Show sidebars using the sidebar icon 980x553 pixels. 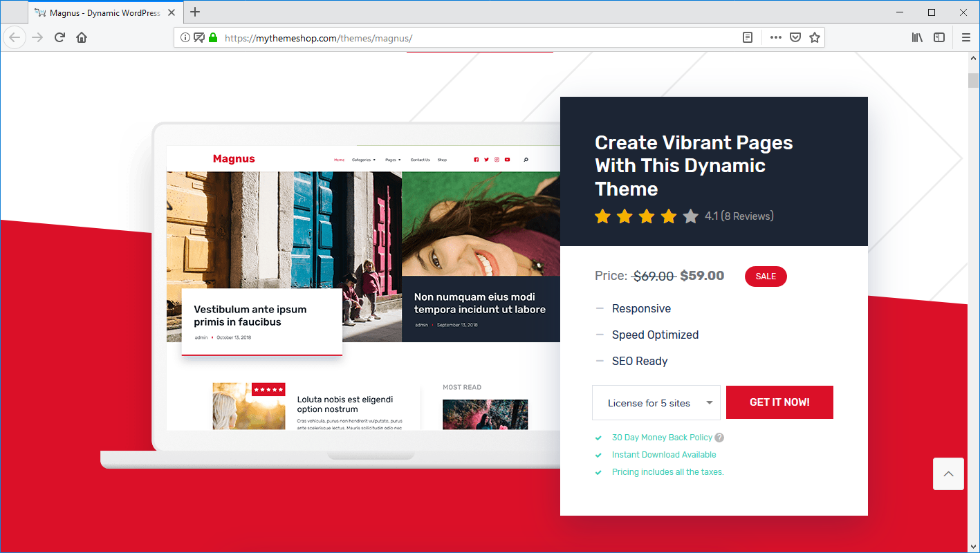point(939,38)
